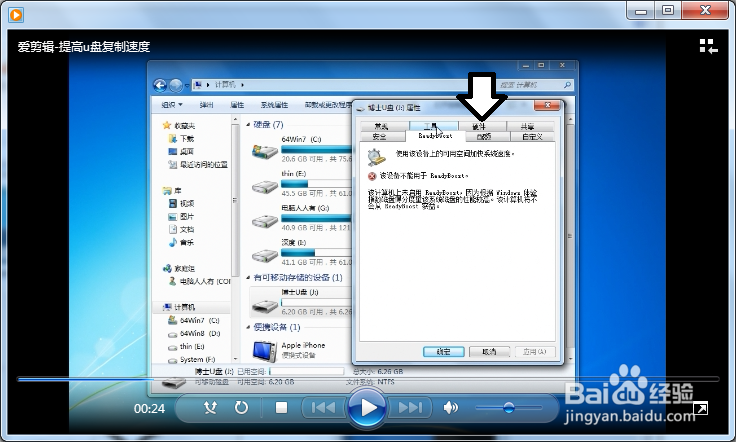Select thin (E:) in sidebar tree
The height and width of the screenshot is (442, 736).
pos(186,346)
